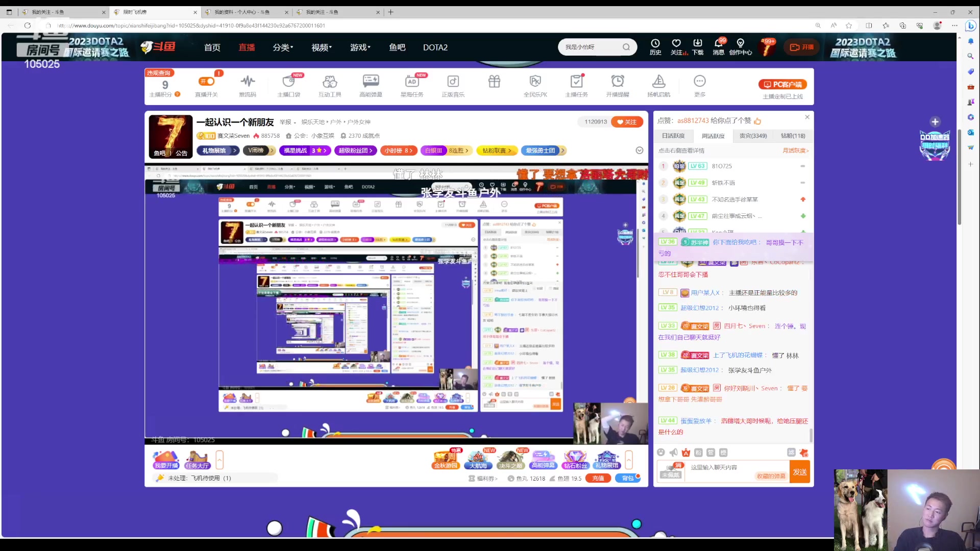Click the 关注 follow button
The image size is (980, 551).
627,122
